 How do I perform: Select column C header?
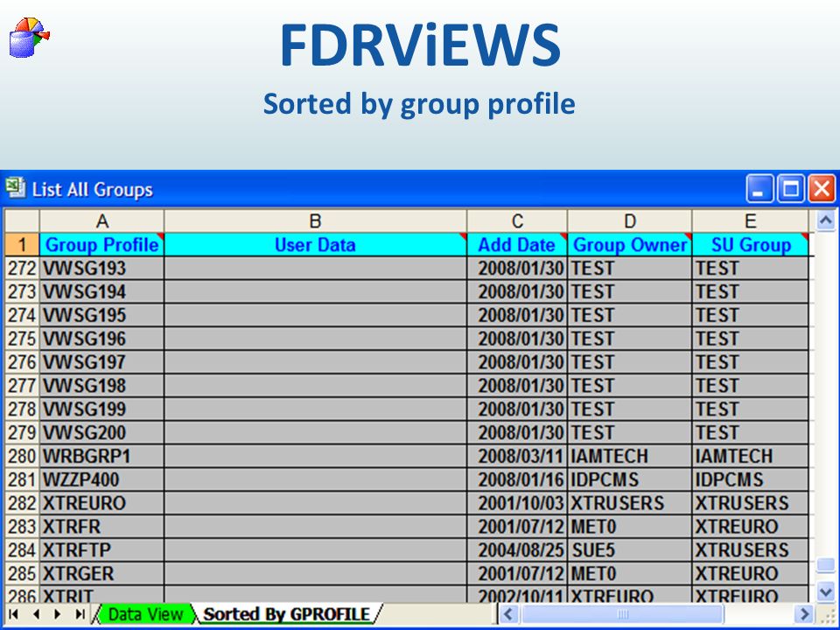(517, 220)
